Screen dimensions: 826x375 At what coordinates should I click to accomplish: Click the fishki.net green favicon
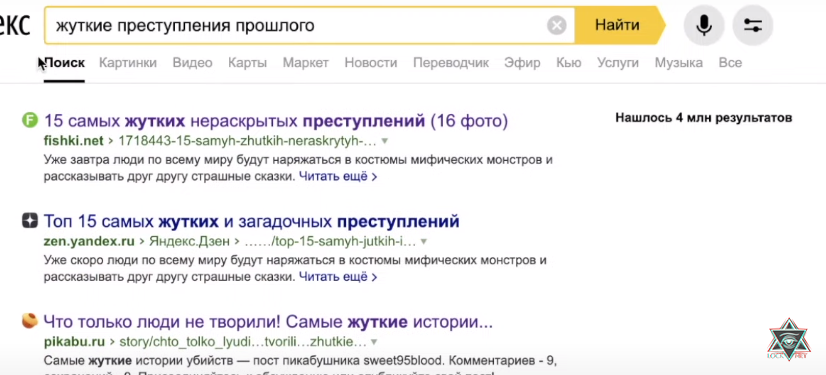click(30, 121)
